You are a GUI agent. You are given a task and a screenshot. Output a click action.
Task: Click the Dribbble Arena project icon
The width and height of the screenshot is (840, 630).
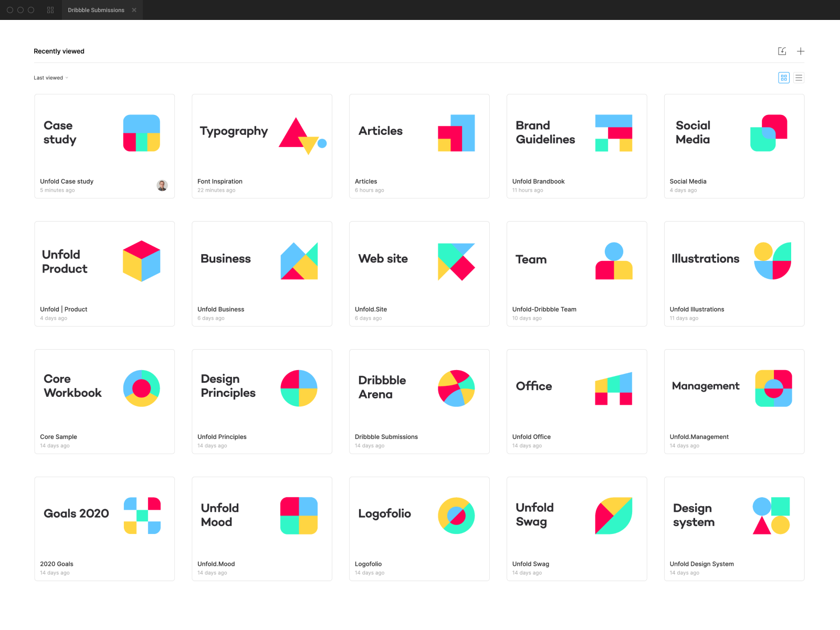click(x=456, y=388)
